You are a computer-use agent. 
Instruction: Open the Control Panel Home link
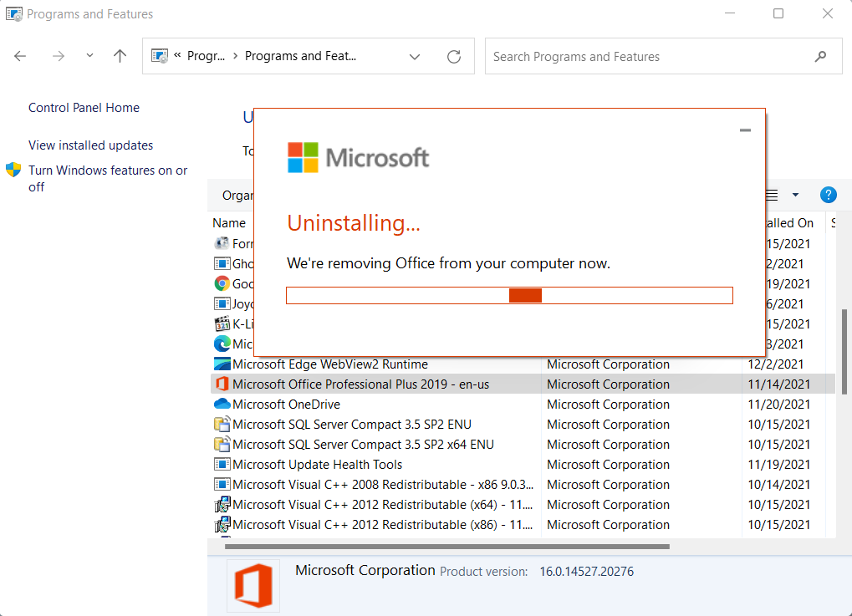tap(84, 108)
